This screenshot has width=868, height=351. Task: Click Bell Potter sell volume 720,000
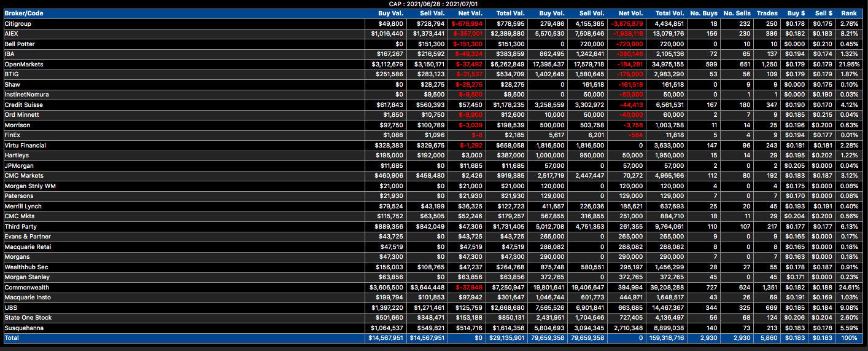point(592,44)
